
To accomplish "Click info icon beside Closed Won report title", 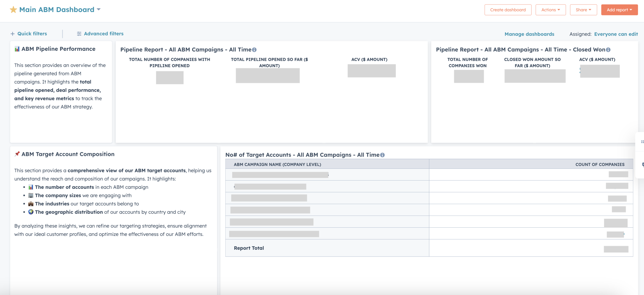I will click(x=608, y=50).
